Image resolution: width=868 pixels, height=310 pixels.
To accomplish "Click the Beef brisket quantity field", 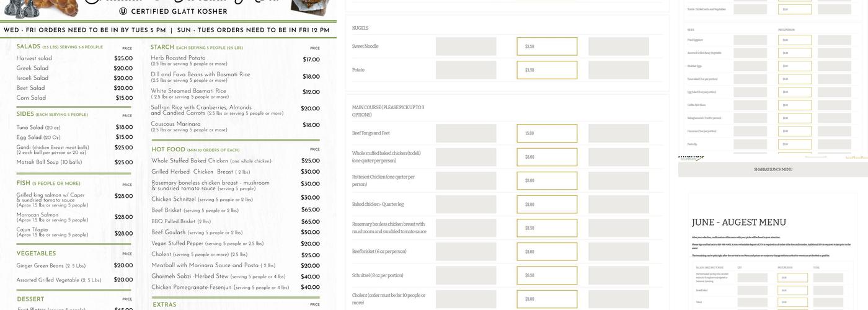I will (x=466, y=252).
